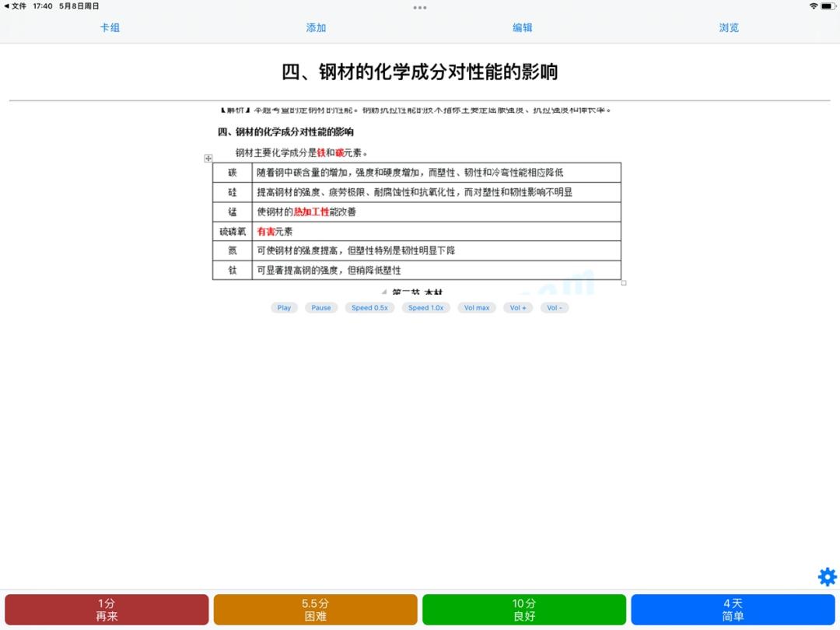This screenshot has height=630, width=840.
Task: Rate the card 5.5分 困难
Action: point(316,607)
